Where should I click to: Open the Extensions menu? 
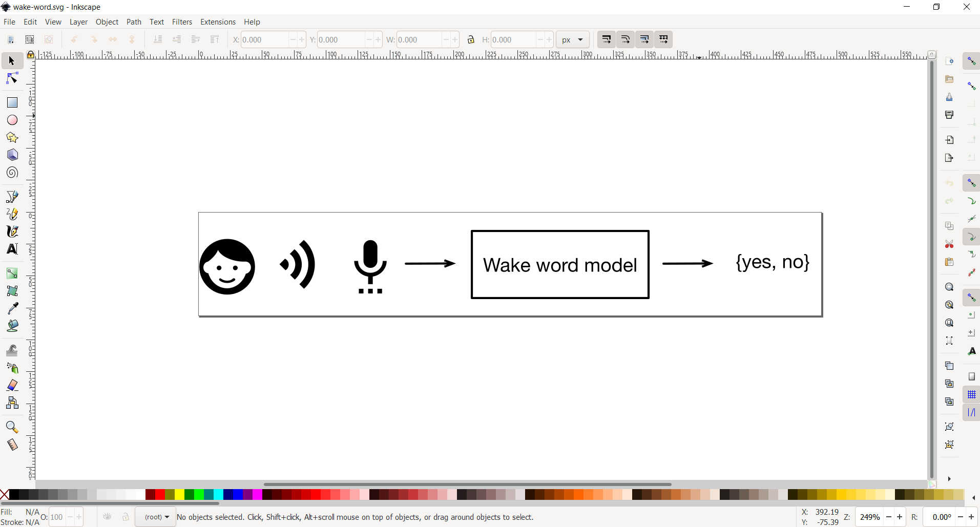tap(218, 22)
